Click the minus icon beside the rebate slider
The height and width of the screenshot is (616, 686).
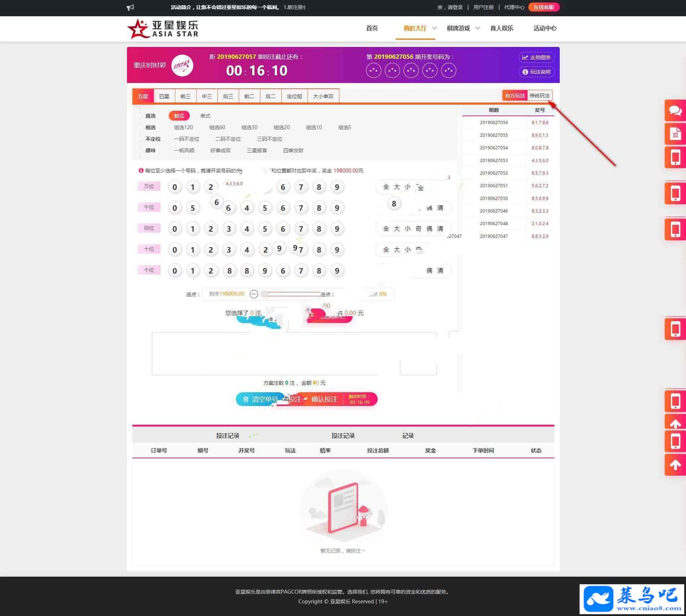tap(254, 294)
